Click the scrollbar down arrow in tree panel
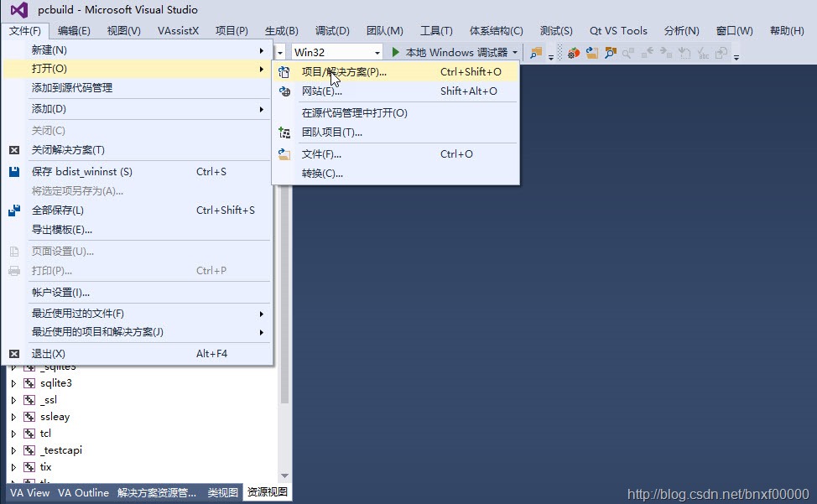 coord(284,475)
